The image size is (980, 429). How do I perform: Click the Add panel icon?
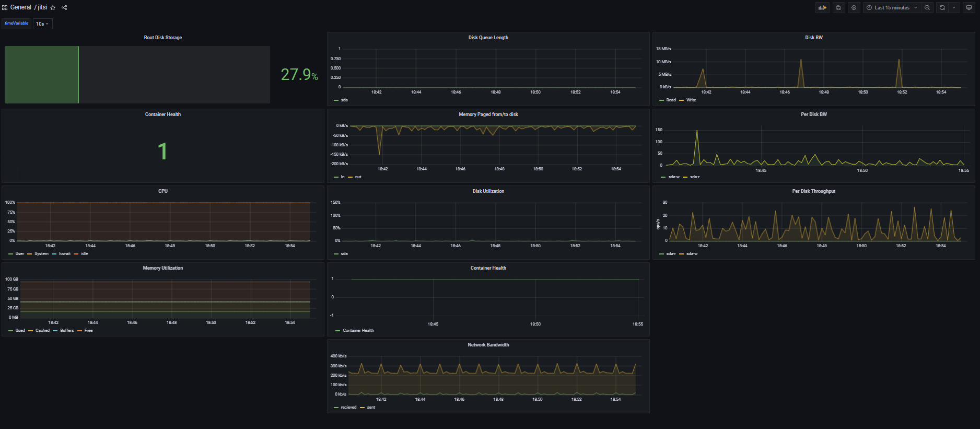pos(822,8)
